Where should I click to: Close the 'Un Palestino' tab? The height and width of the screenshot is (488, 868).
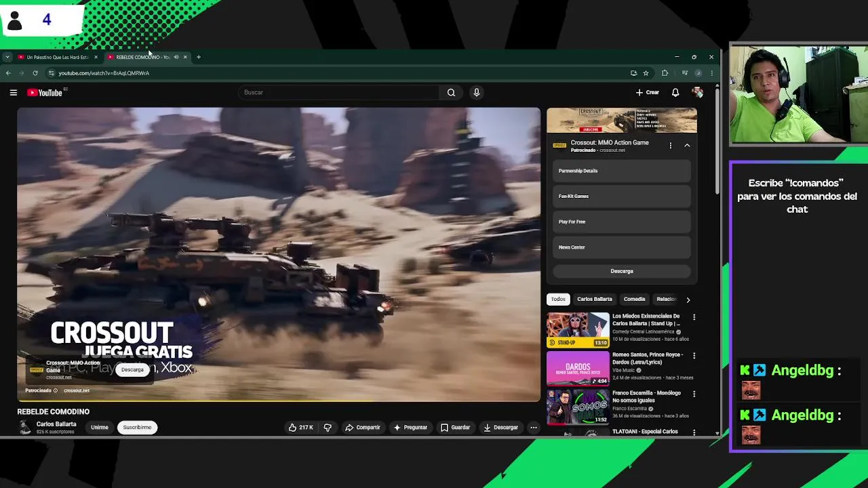[x=96, y=57]
